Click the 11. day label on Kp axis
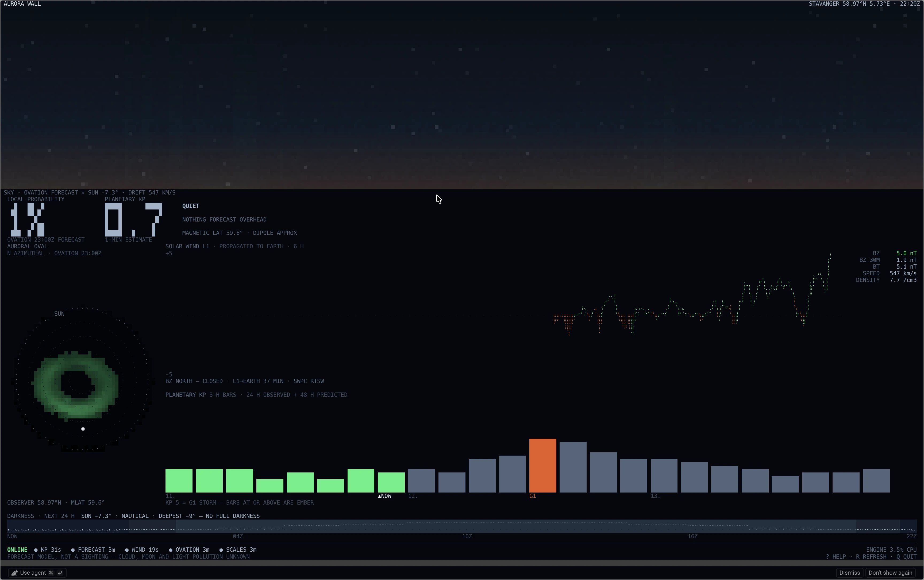 170,496
